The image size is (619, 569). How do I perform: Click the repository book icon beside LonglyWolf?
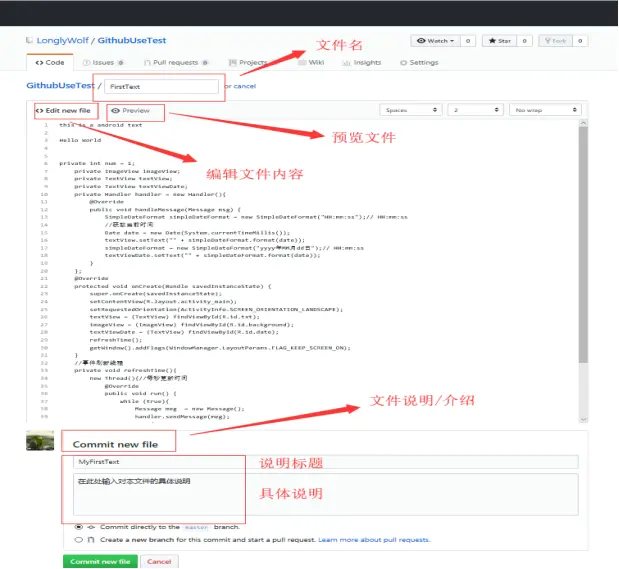point(29,40)
